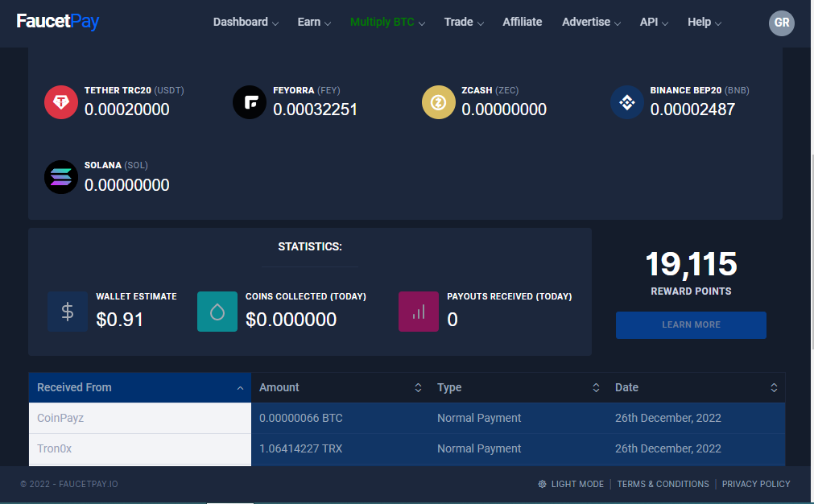Select the CoinPayz row cell
This screenshot has height=504, width=814.
tap(139, 419)
